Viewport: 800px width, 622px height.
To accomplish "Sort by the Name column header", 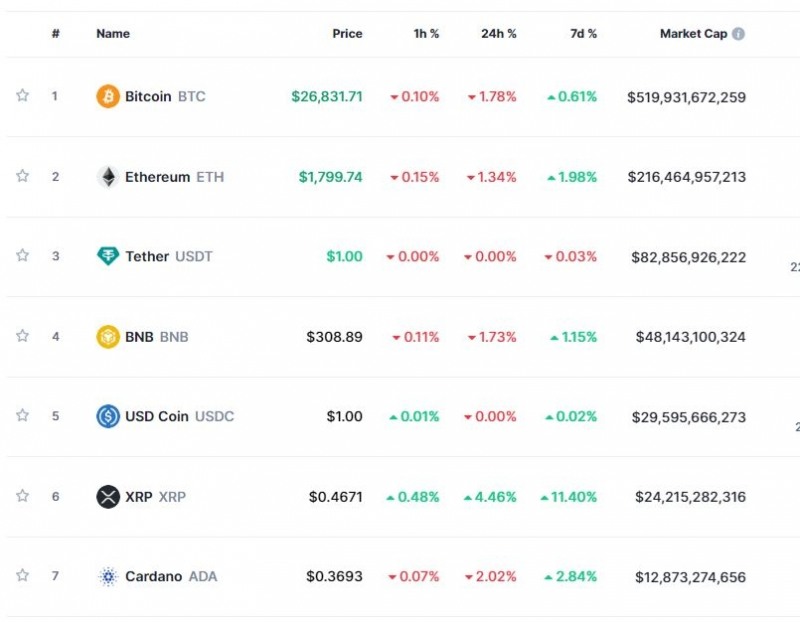I will point(113,34).
